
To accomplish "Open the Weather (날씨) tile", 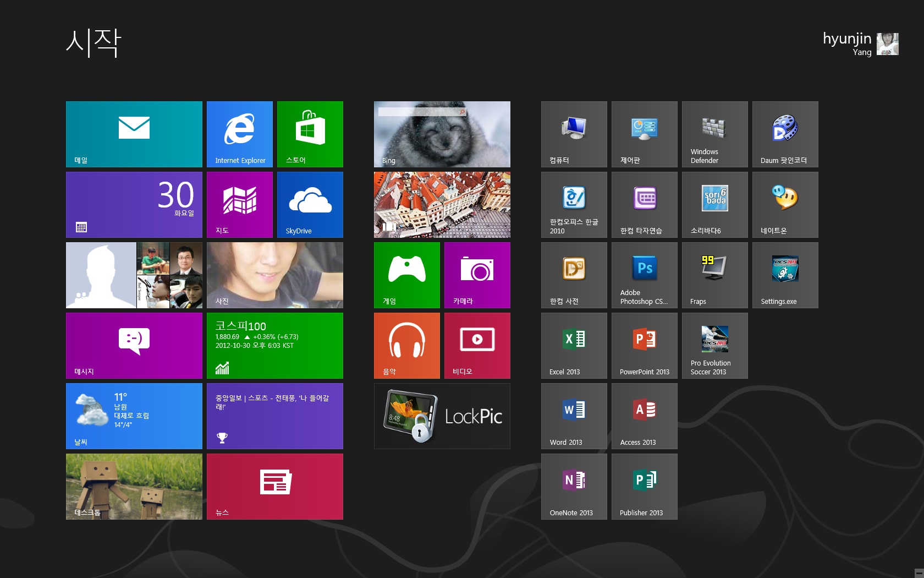I will pyautogui.click(x=134, y=416).
